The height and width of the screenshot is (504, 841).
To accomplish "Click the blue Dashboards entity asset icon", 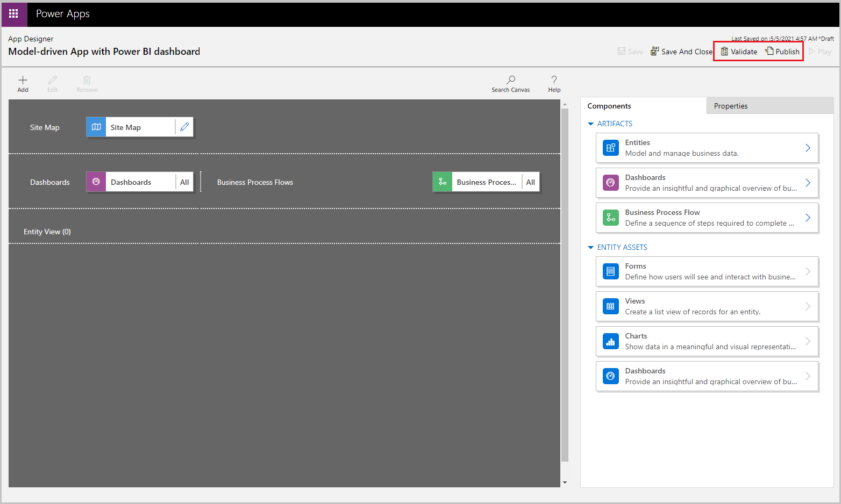I will [x=611, y=376].
